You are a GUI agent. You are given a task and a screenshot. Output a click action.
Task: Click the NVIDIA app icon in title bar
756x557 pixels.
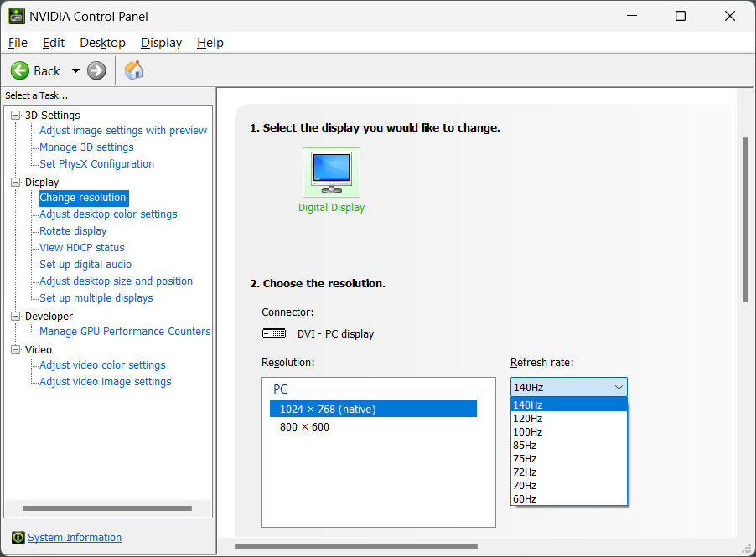click(17, 16)
